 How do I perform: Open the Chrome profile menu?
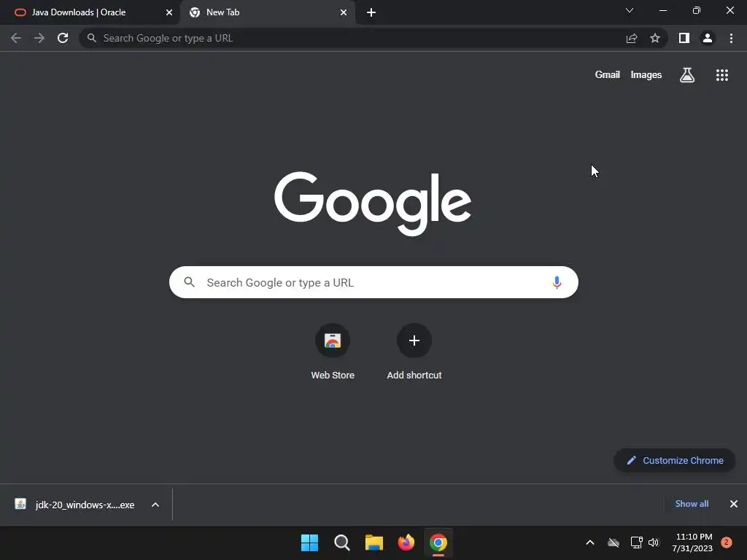pyautogui.click(x=708, y=38)
